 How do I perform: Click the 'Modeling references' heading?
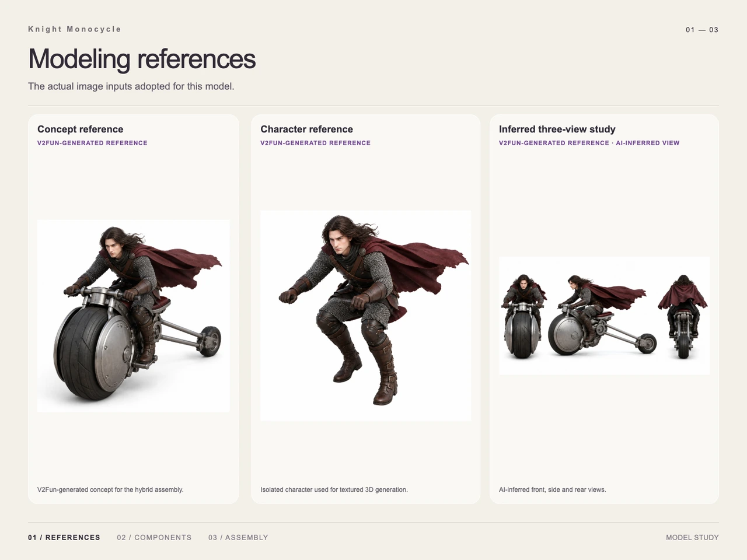point(142,59)
